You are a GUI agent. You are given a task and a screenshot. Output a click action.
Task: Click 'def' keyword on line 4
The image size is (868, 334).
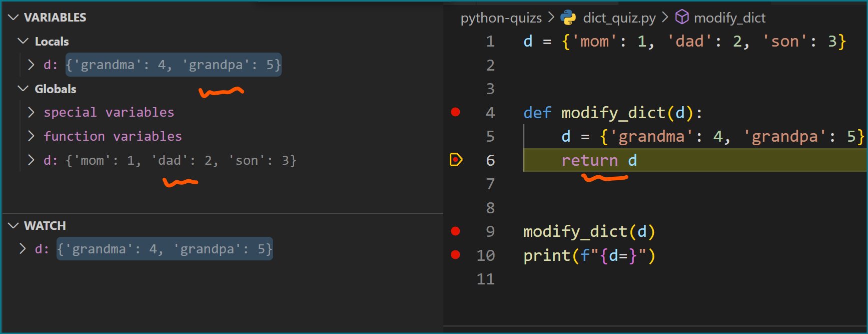pos(537,113)
